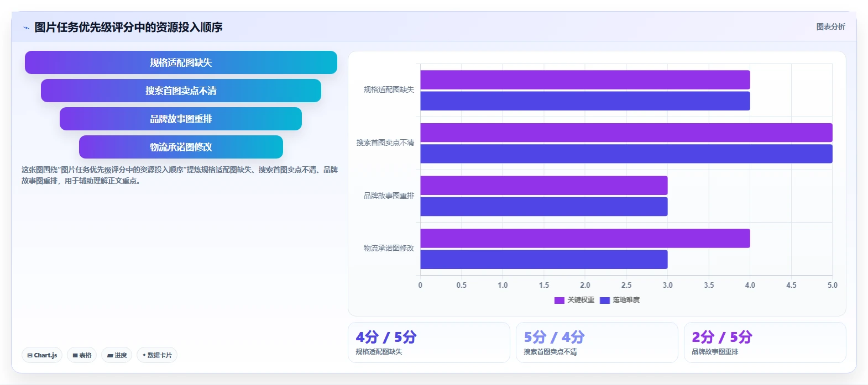Select the 物流承诺图修改 funnel bar
The height and width of the screenshot is (385, 868).
point(181,147)
